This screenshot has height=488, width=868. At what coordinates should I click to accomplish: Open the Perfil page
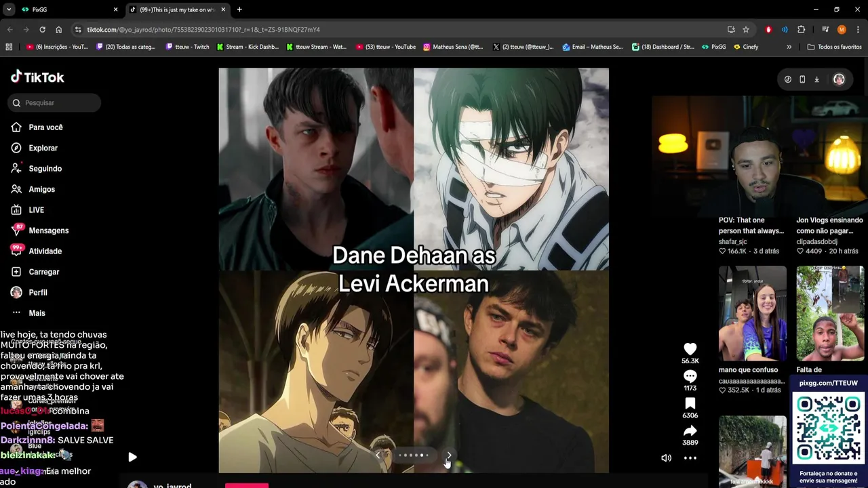click(37, 293)
